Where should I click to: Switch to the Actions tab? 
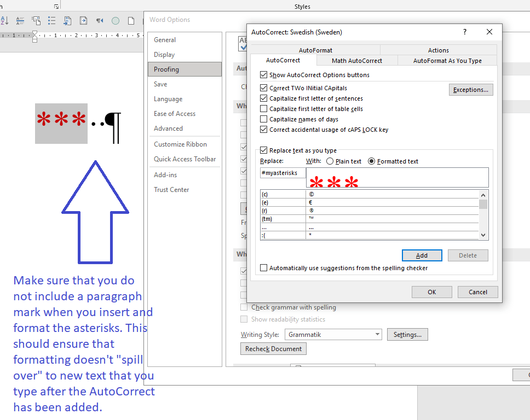click(439, 50)
